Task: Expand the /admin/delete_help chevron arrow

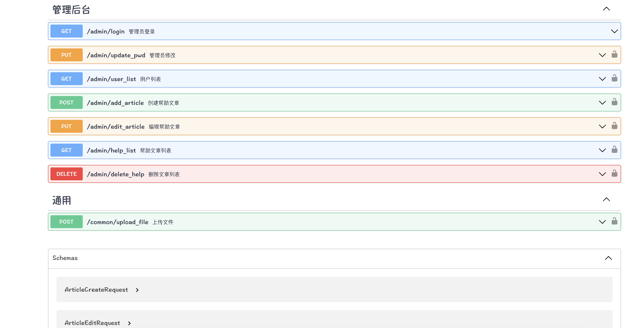Action: pos(602,174)
